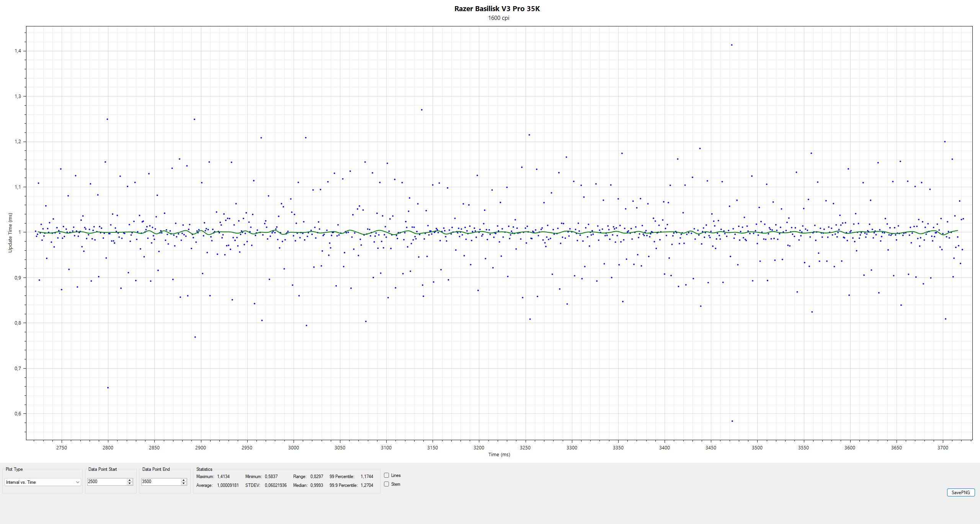
Task: Click the dropdown arrow beside Interval vs. Time
Action: (77, 482)
